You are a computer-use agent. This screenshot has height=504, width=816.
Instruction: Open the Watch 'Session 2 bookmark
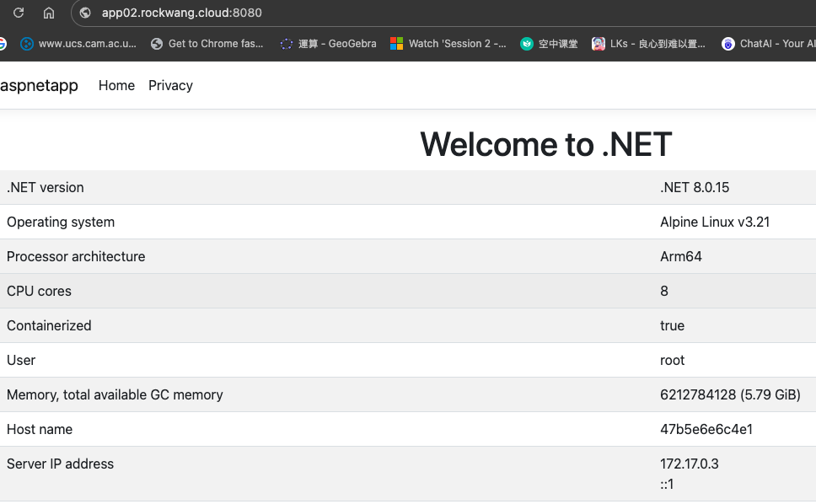pos(448,44)
